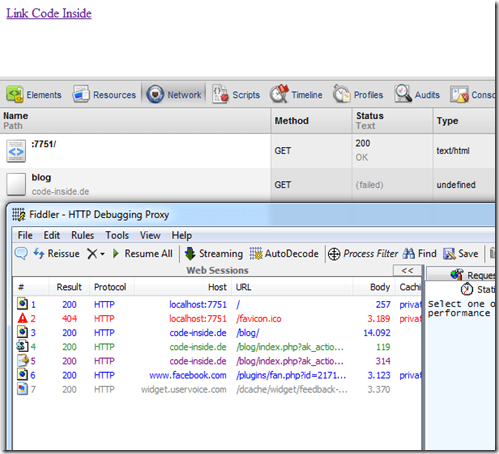The width and height of the screenshot is (499, 454).
Task: Open the Link Code Inside hyperlink
Action: [x=49, y=13]
